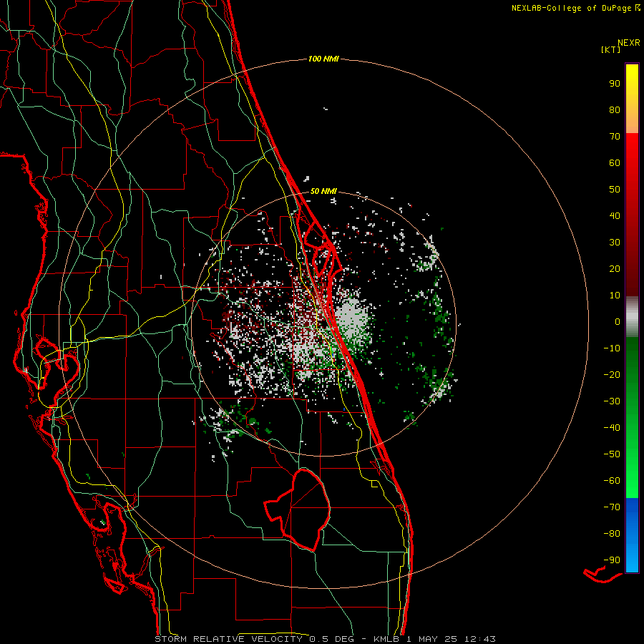The height and width of the screenshot is (644, 644).
Task: Click the Storm Relative Velocity footer caption
Action: (x=326, y=639)
